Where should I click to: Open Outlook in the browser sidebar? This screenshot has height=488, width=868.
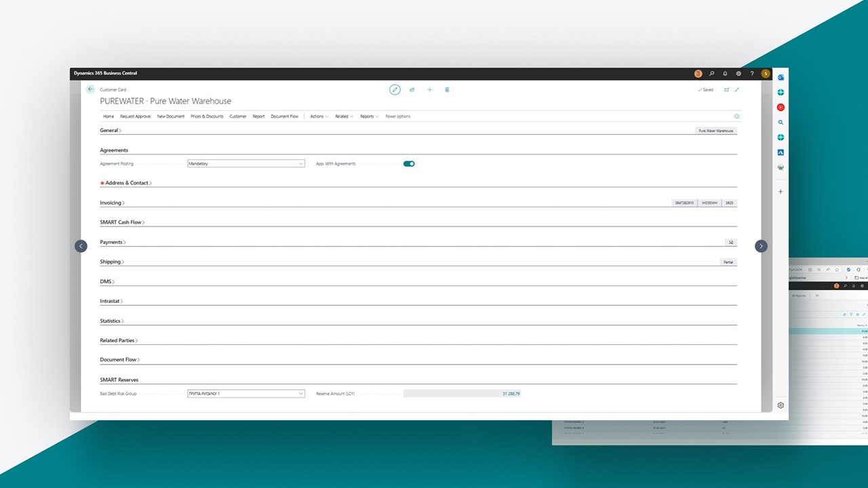coord(781,77)
